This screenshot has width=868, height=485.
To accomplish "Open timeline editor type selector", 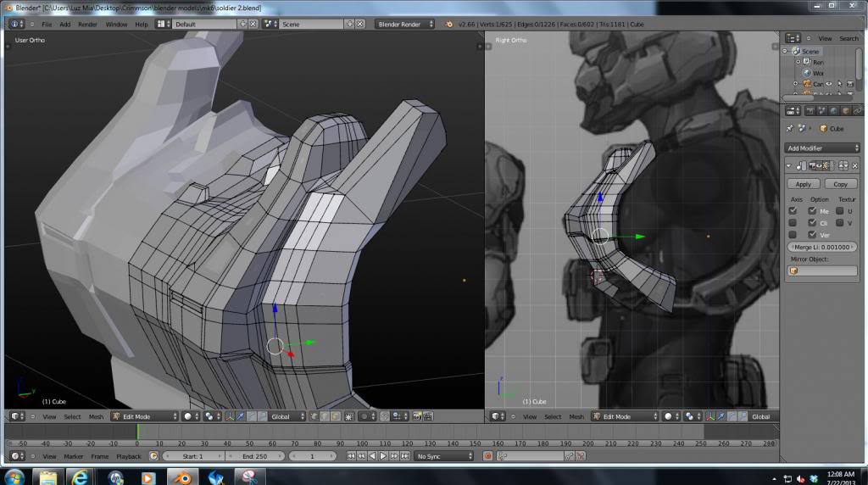I will click(x=17, y=456).
